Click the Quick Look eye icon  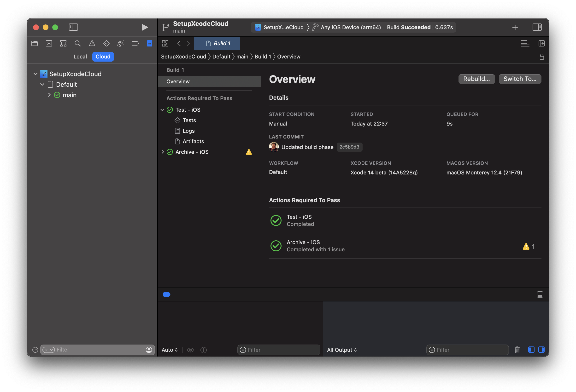(190, 350)
